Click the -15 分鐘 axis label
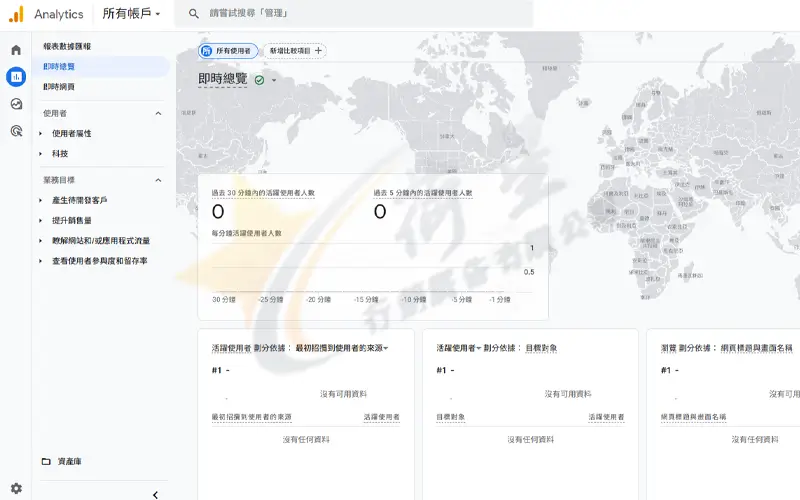 tap(366, 299)
